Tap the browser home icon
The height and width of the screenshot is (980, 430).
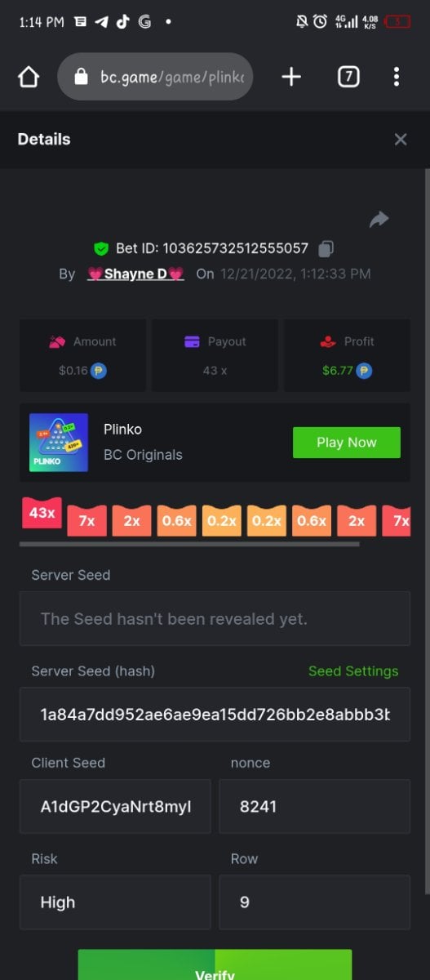click(29, 77)
